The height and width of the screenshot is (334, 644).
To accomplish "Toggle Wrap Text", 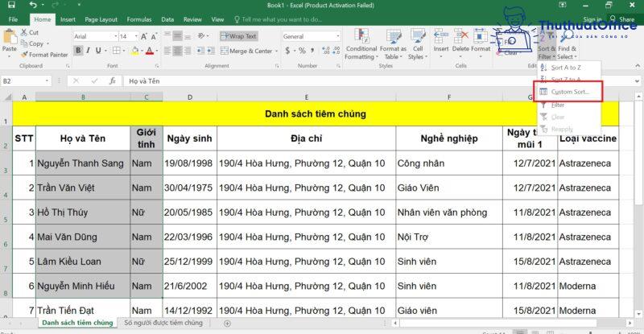I will 238,36.
